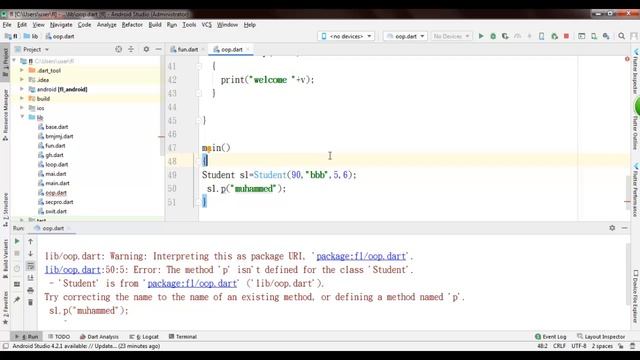Screen dimensions: 640x360
Task: Start debugging with the Debug bug icon
Action: click(x=493, y=36)
